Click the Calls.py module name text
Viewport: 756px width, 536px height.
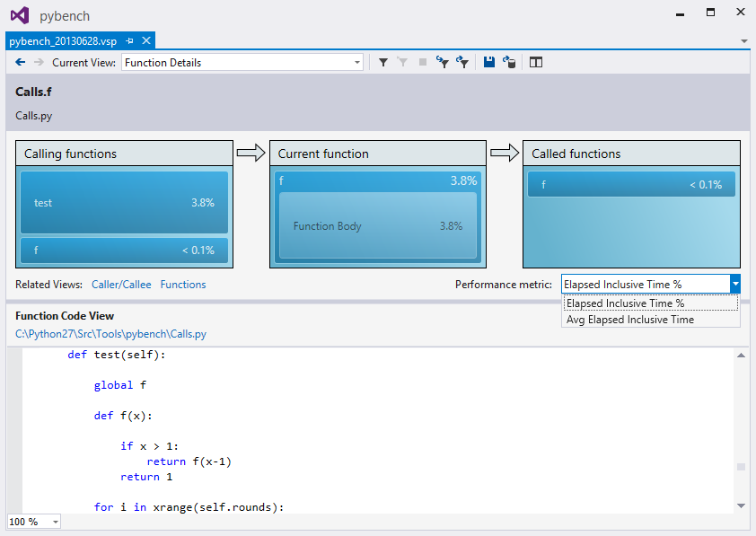pos(34,116)
